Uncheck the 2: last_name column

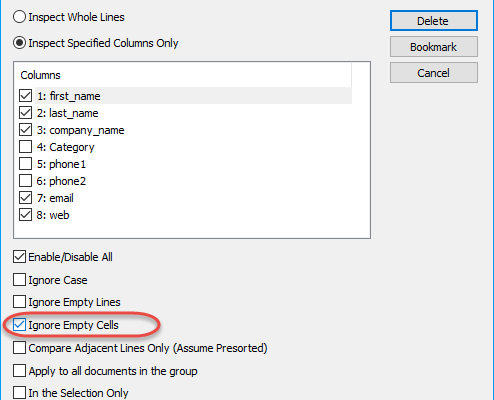26,113
